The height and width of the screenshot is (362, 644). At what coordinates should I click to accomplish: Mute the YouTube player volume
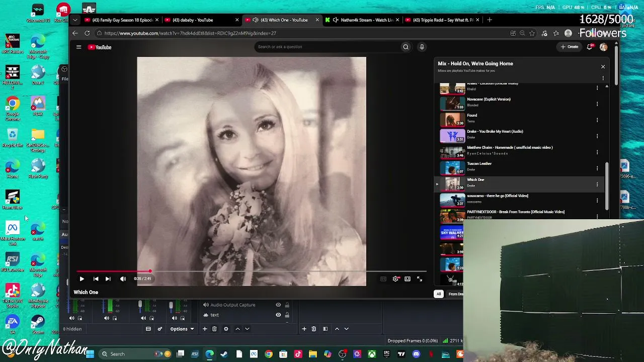point(123,279)
